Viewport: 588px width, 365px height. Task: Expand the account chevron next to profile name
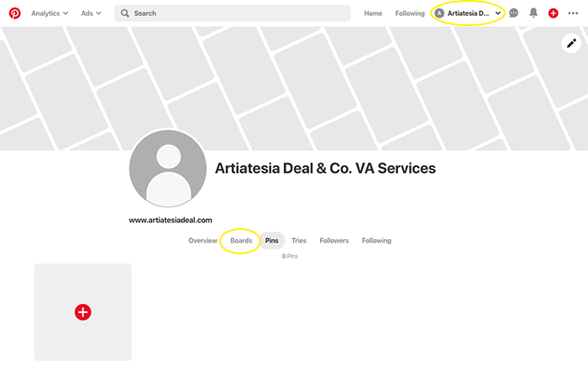498,13
